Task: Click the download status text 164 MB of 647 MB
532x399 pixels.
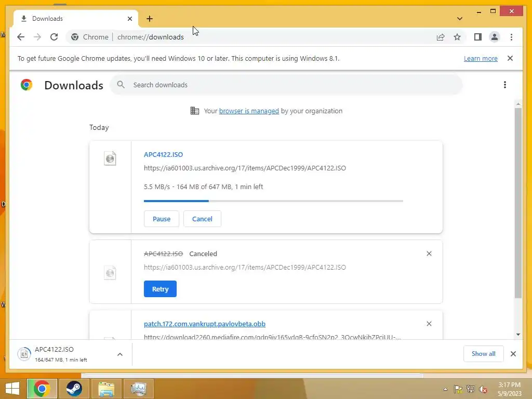Action: click(203, 187)
